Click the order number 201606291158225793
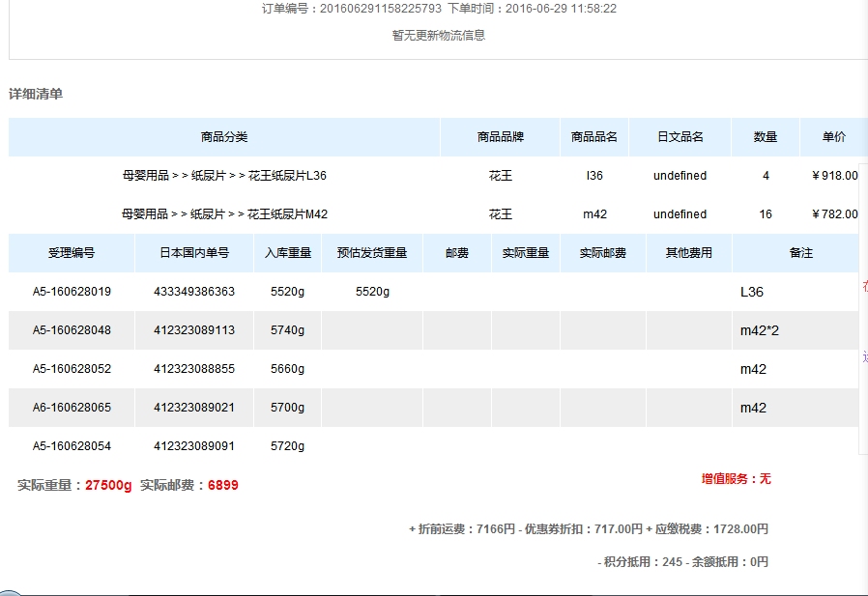The image size is (868, 596). coord(379,9)
